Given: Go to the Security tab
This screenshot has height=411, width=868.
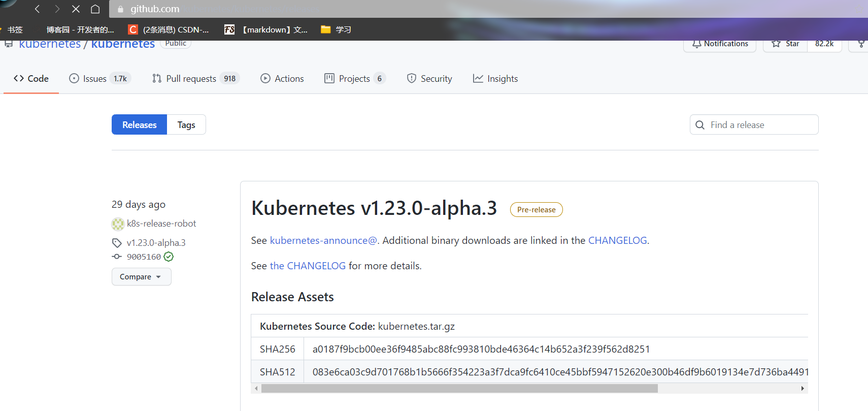Looking at the screenshot, I should tap(429, 78).
